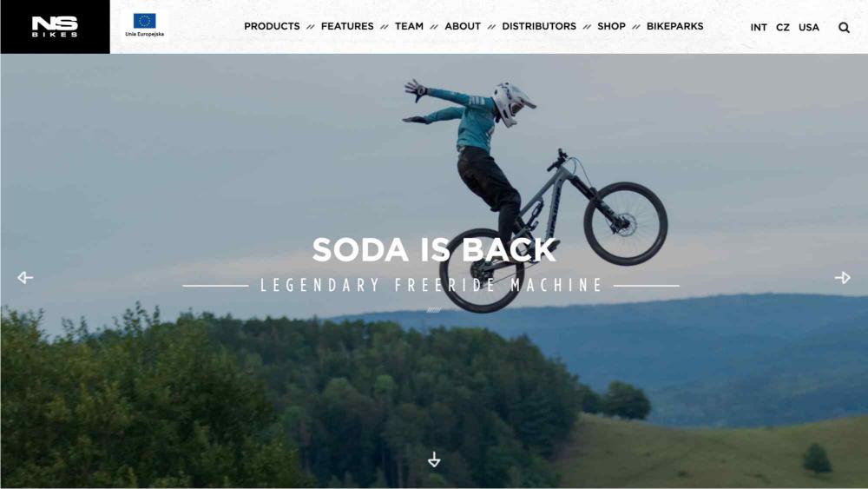This screenshot has width=868, height=489.
Task: Open the Products menu
Action: coord(272,26)
